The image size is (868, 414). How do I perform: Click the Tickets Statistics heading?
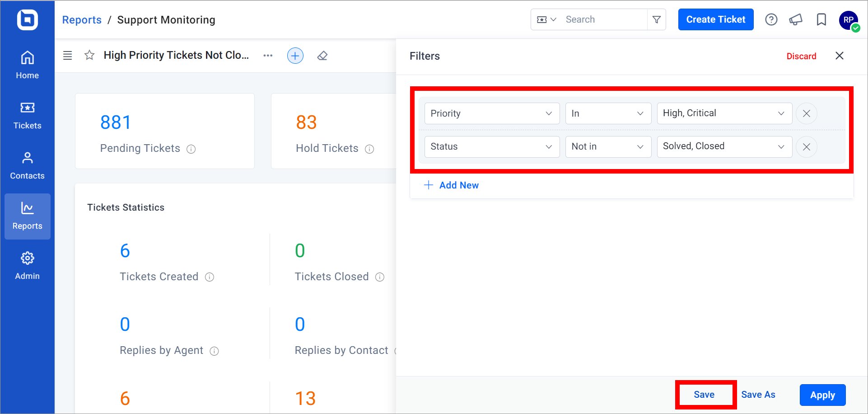[126, 207]
